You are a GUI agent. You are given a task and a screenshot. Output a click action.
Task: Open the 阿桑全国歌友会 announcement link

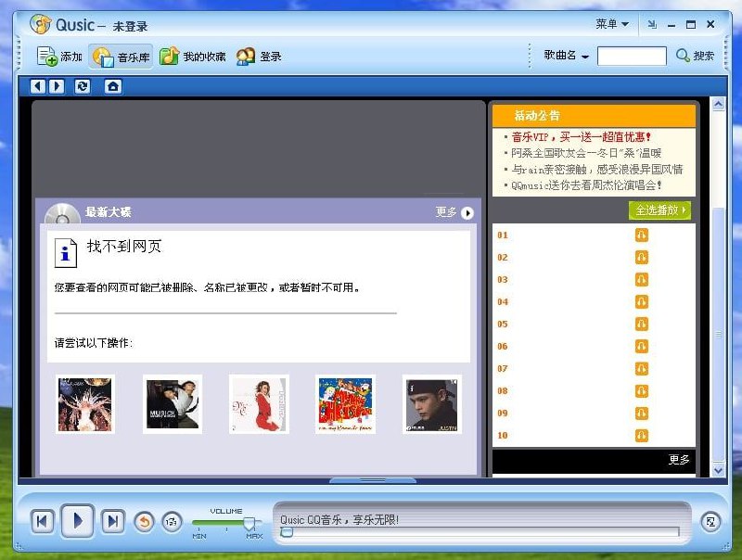[x=586, y=153]
